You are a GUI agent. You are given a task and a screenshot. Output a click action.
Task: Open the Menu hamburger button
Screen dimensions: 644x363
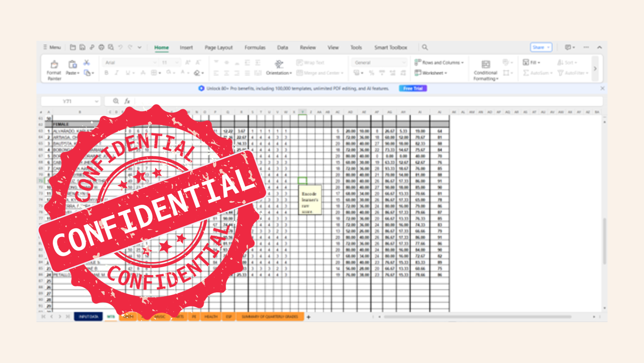tap(52, 47)
